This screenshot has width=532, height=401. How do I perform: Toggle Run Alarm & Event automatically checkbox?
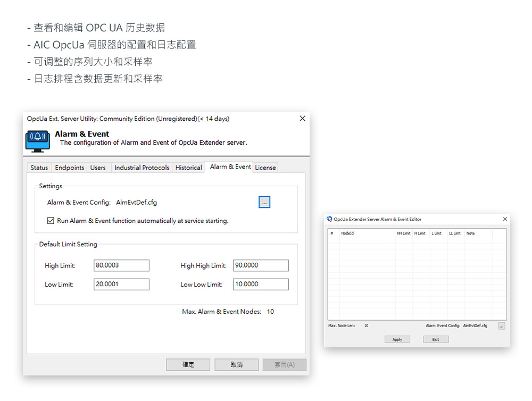pyautogui.click(x=51, y=221)
